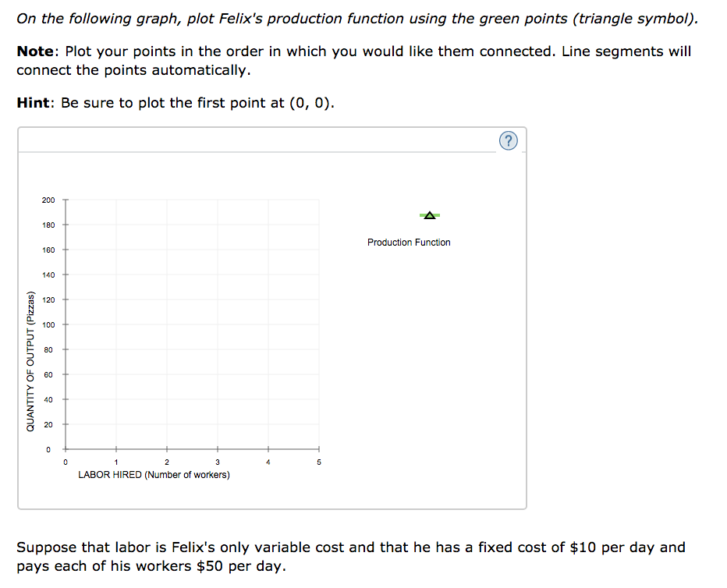The width and height of the screenshot is (727, 588).
Task: Click the "Production Function" legend label
Action: [409, 242]
